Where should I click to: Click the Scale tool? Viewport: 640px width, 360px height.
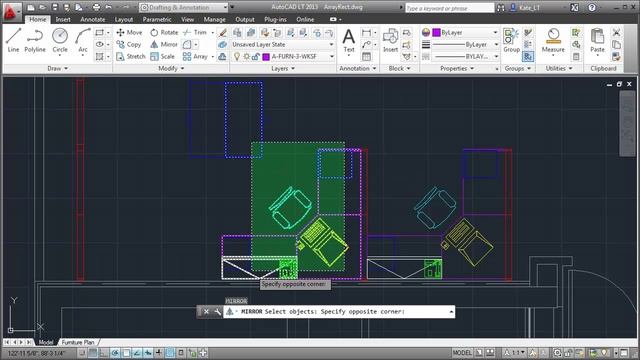[x=162, y=56]
